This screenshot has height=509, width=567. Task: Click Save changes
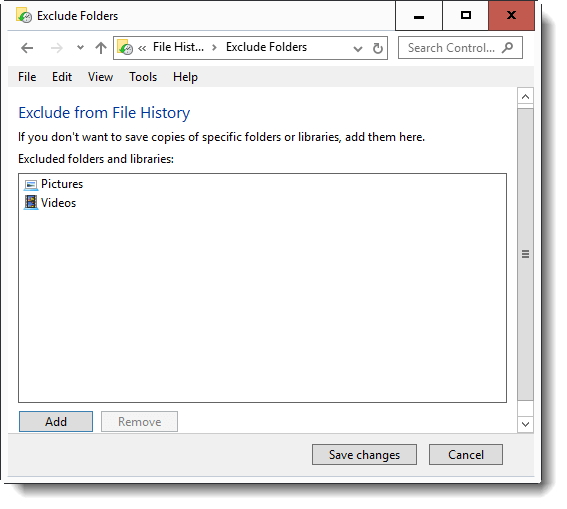[364, 454]
